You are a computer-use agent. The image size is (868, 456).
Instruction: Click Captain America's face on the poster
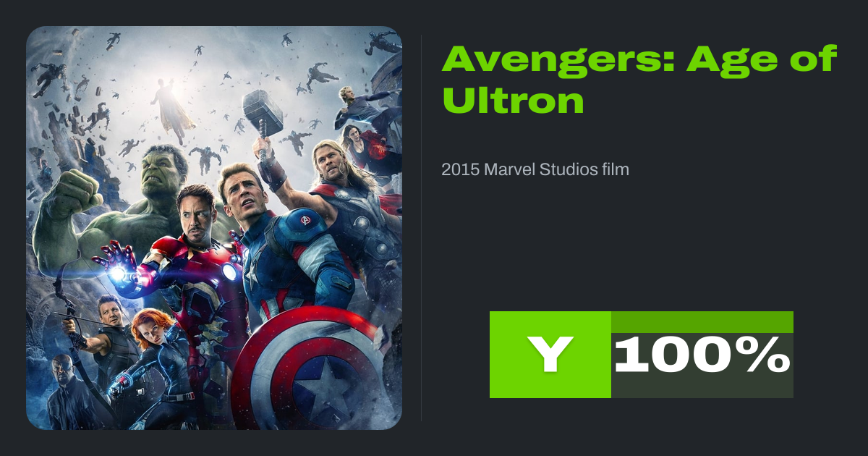tap(241, 194)
